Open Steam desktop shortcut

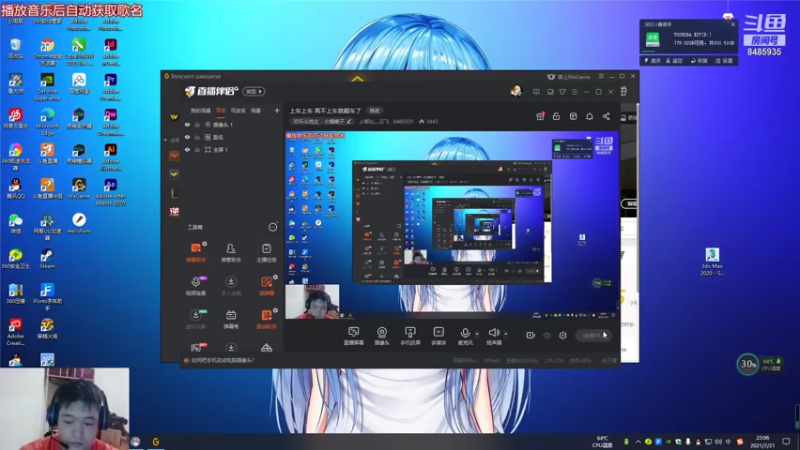(x=47, y=259)
